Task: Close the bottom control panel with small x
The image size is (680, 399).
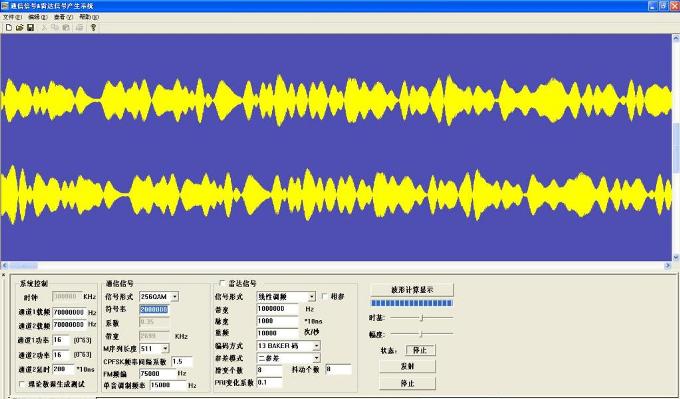Action: pyautogui.click(x=3, y=275)
